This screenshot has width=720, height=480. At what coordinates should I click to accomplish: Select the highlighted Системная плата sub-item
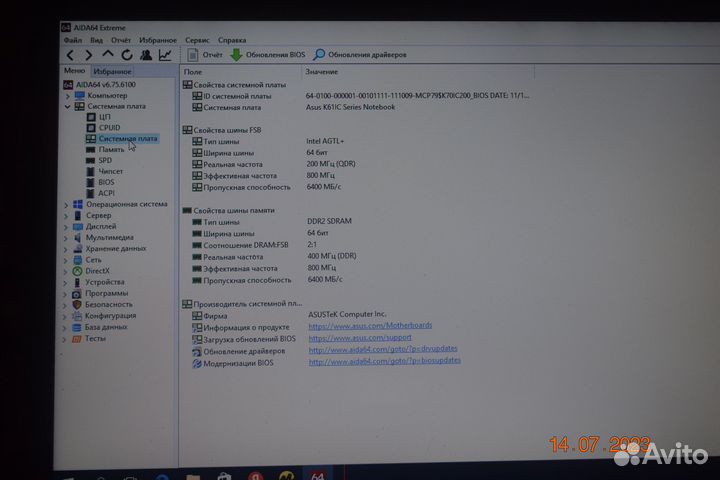point(128,139)
